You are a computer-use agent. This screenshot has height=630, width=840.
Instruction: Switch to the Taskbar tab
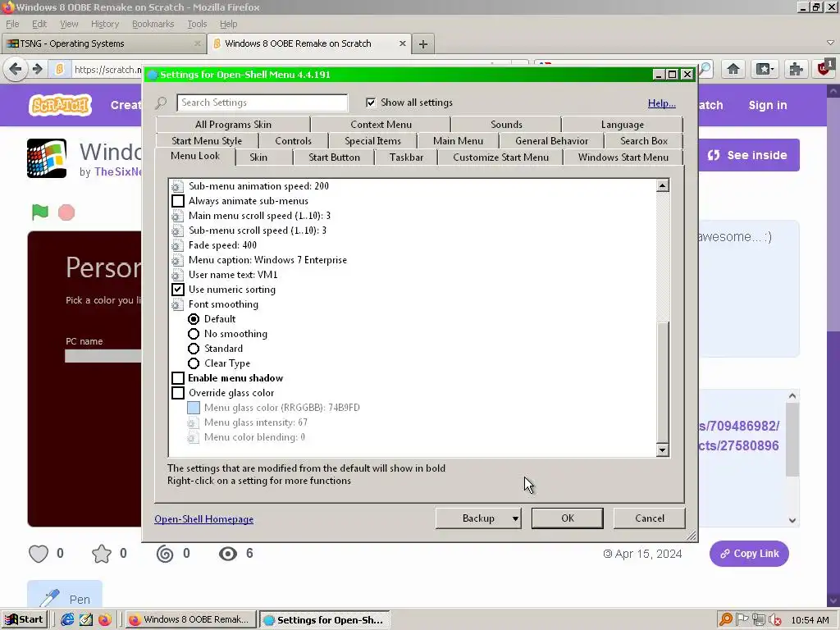tap(406, 157)
